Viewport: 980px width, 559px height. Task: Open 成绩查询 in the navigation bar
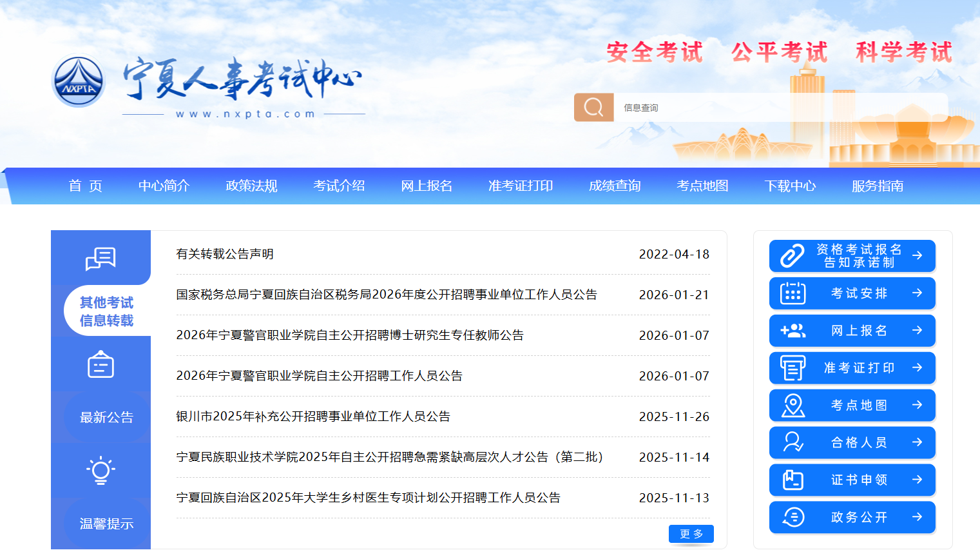(x=615, y=186)
